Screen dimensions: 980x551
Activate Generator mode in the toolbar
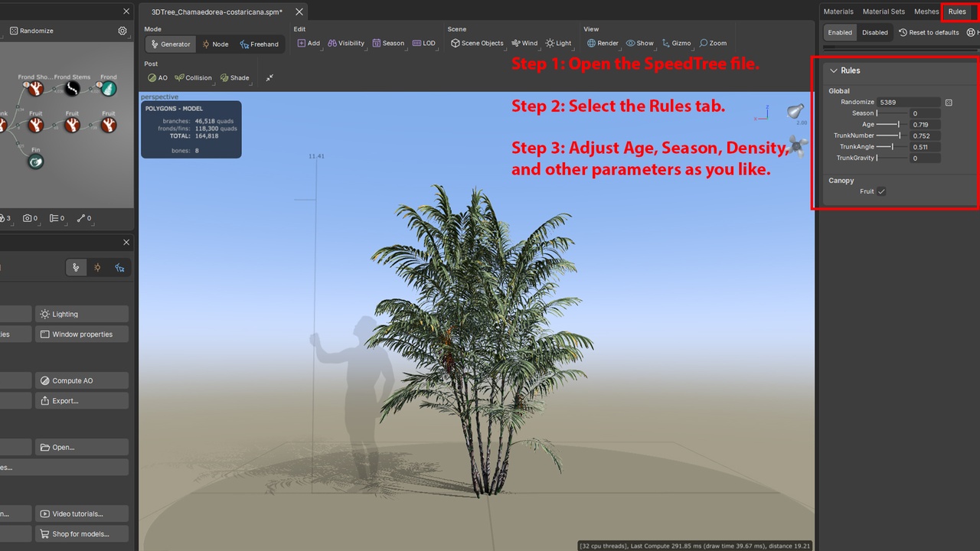click(170, 44)
